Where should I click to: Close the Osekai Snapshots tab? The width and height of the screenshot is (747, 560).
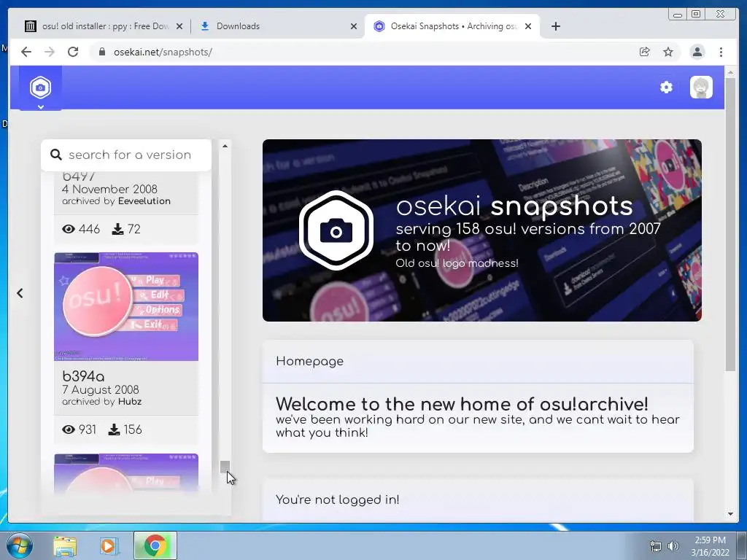pyautogui.click(x=528, y=26)
